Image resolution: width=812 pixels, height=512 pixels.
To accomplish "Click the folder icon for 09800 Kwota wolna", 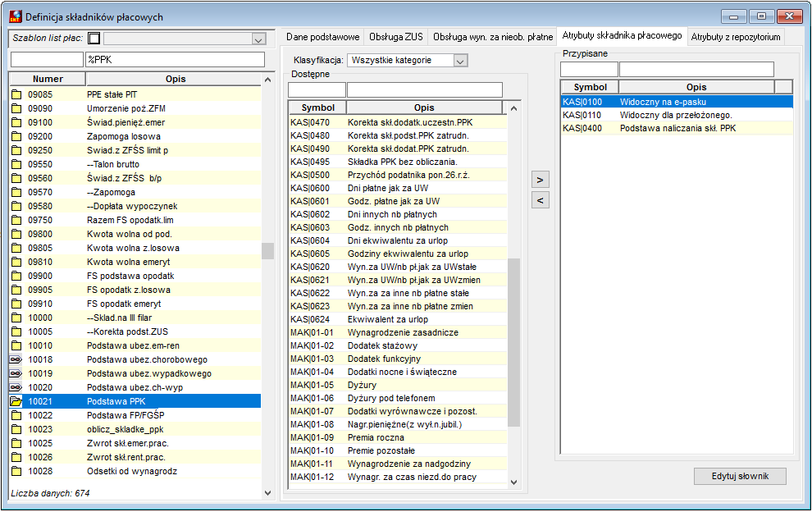I will click(16, 234).
